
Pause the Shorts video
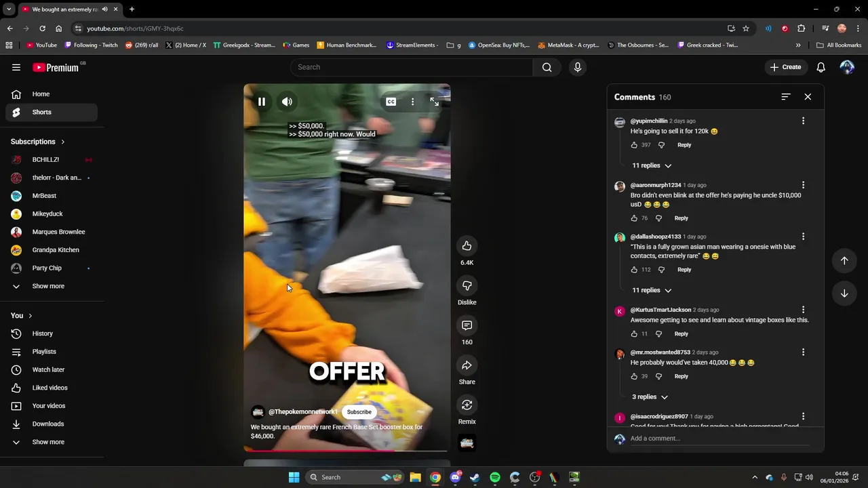coord(262,102)
